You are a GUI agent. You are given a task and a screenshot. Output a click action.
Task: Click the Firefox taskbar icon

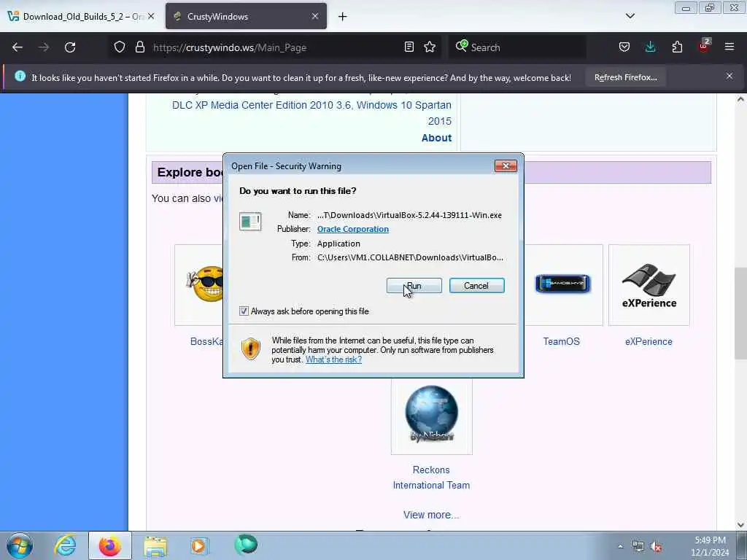coord(109,545)
